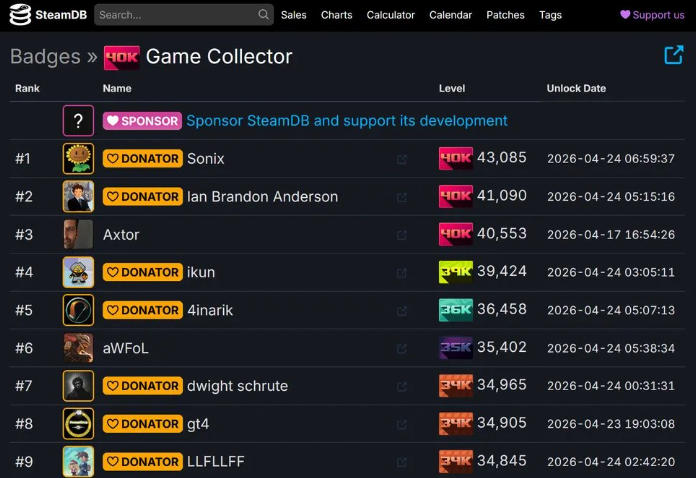Click the Support us link
Image resolution: width=696 pixels, height=478 pixels.
[x=652, y=15]
